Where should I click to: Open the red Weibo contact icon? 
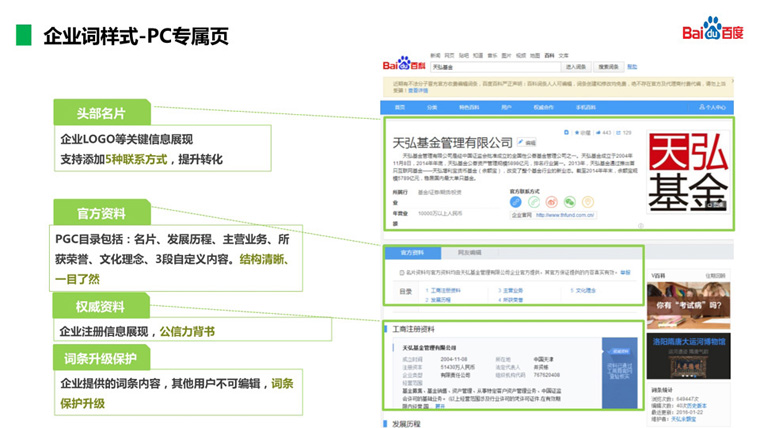click(552, 202)
